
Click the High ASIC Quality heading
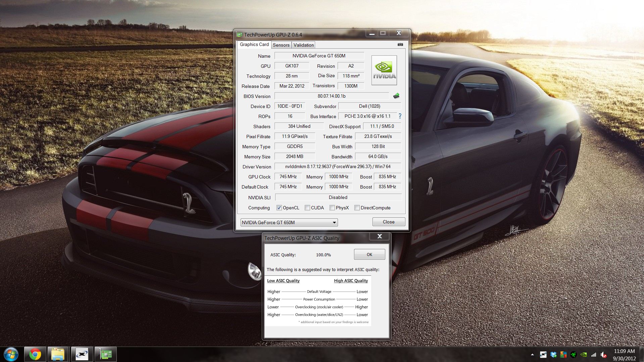(x=351, y=280)
